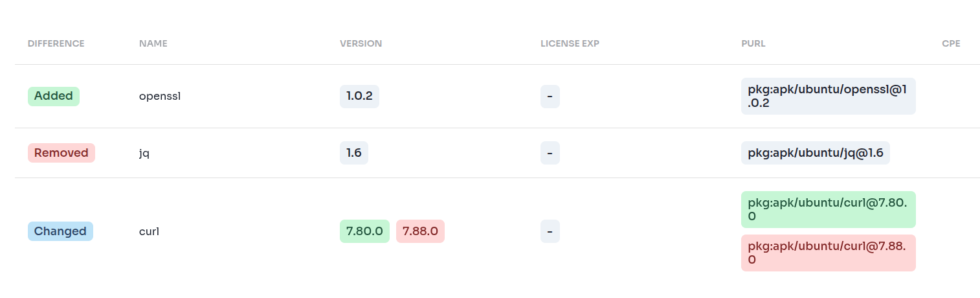Sort by the VERSION column header
This screenshot has height=298, width=980.
pyautogui.click(x=361, y=44)
